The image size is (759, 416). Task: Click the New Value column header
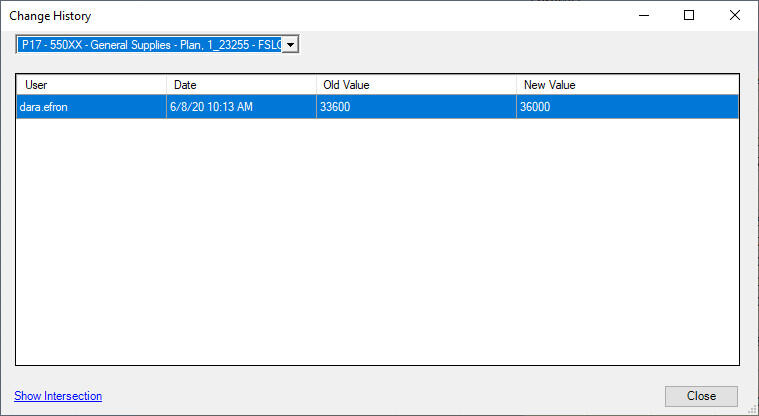click(627, 85)
